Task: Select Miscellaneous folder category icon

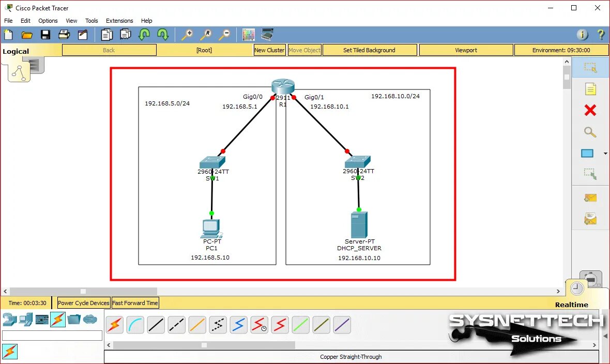Action: [x=74, y=320]
